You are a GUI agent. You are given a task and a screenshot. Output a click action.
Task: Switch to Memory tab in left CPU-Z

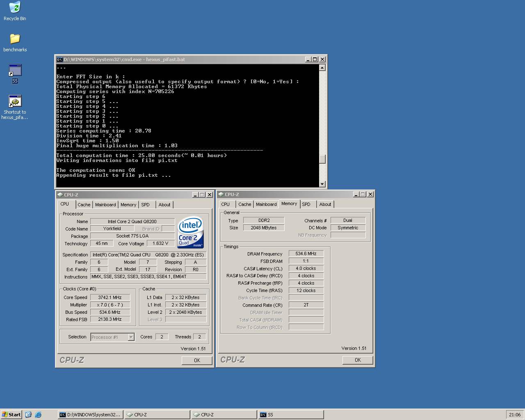pos(128,205)
